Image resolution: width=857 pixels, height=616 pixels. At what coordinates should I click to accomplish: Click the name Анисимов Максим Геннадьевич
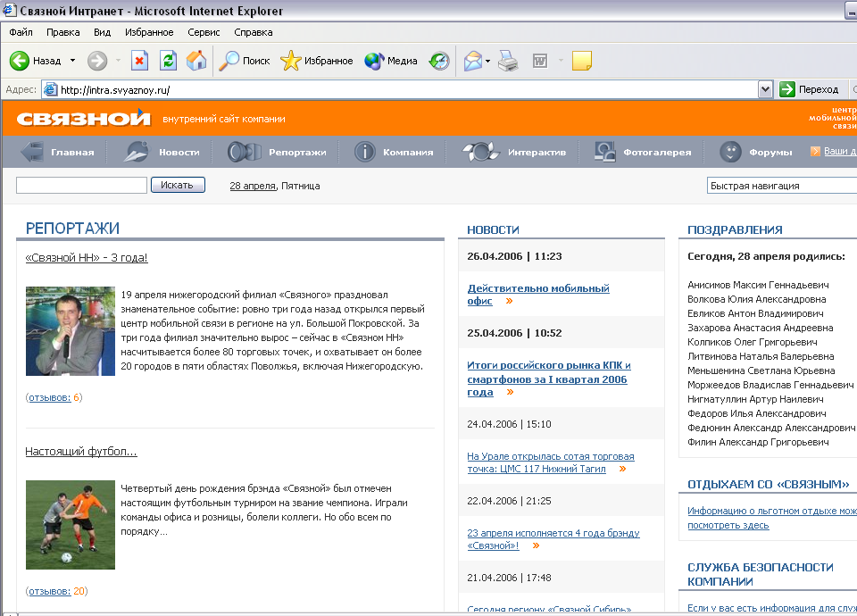[758, 285]
